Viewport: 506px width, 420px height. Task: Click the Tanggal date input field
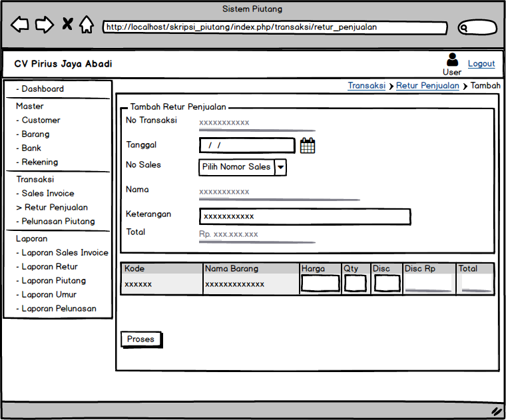pos(247,146)
